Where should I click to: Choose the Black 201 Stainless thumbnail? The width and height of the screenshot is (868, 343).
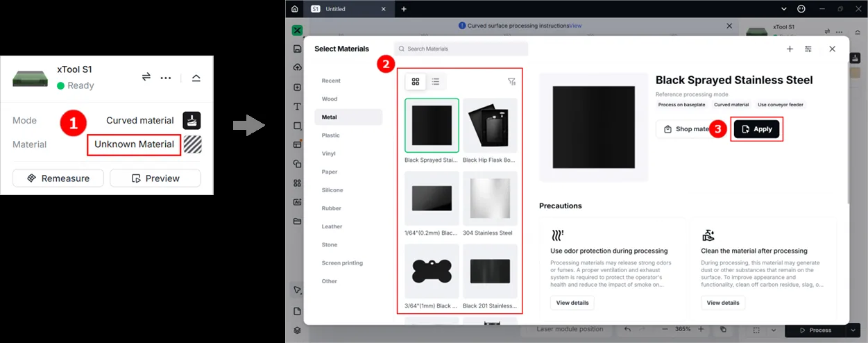tap(490, 271)
